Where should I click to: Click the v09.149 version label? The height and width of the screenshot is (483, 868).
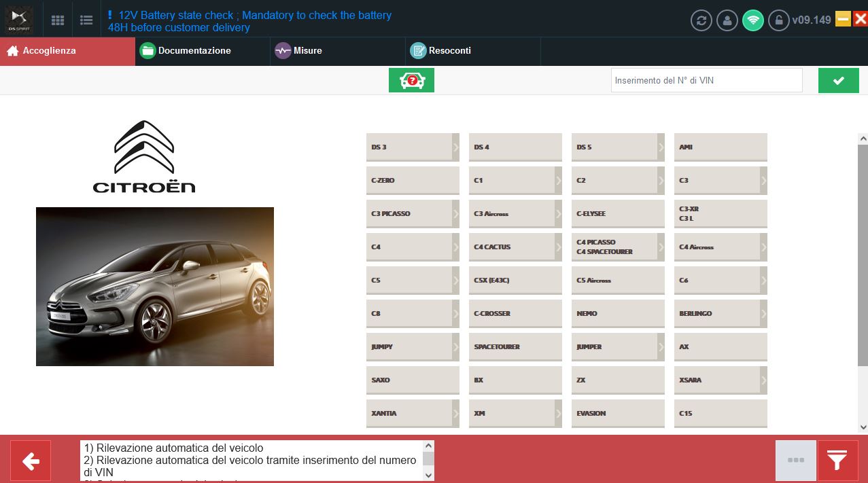click(812, 20)
